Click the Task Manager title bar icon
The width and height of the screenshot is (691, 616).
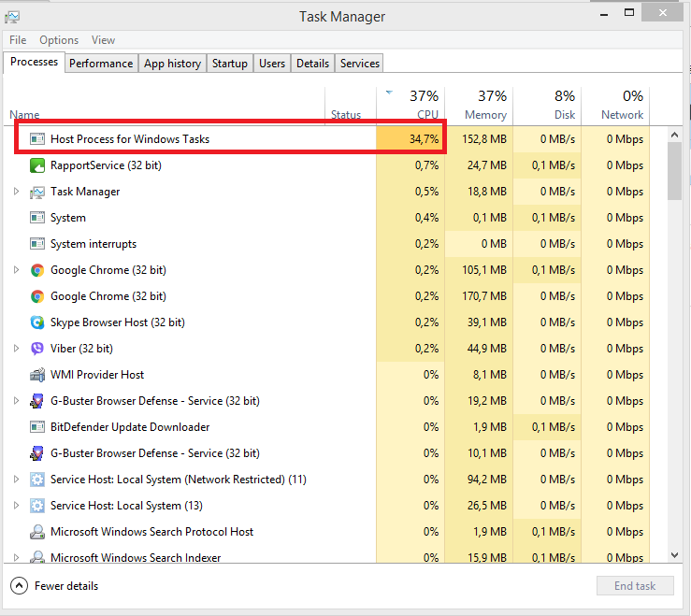click(x=12, y=17)
